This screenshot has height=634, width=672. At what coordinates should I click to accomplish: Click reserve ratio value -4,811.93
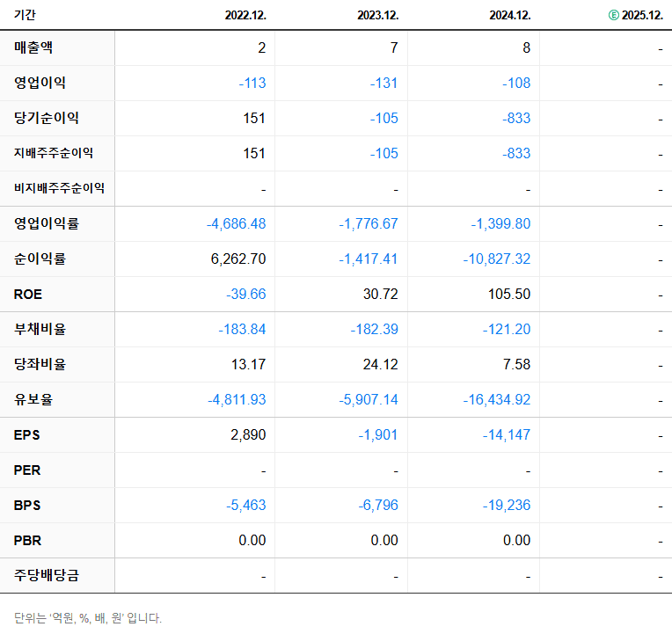point(237,399)
